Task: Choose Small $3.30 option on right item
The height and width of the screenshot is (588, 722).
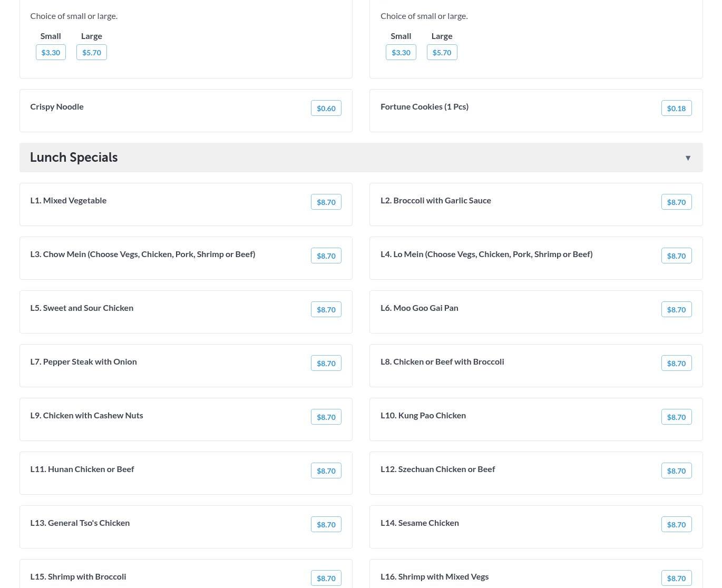Action: click(x=401, y=52)
